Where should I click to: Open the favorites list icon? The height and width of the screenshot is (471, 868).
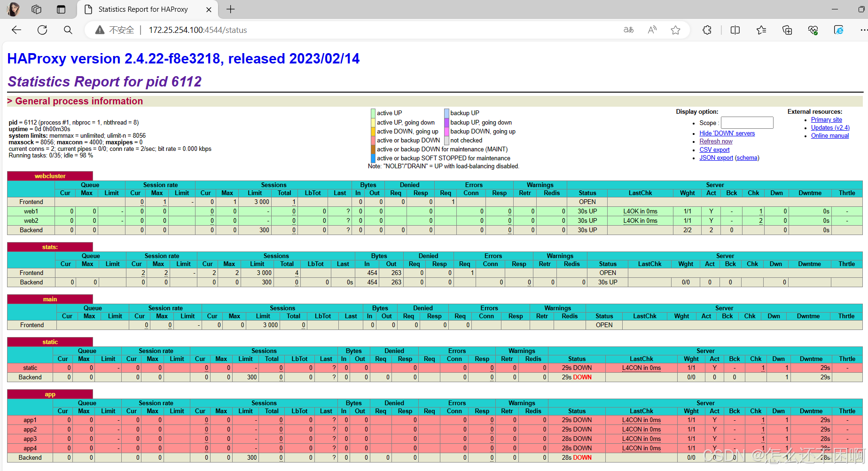761,30
